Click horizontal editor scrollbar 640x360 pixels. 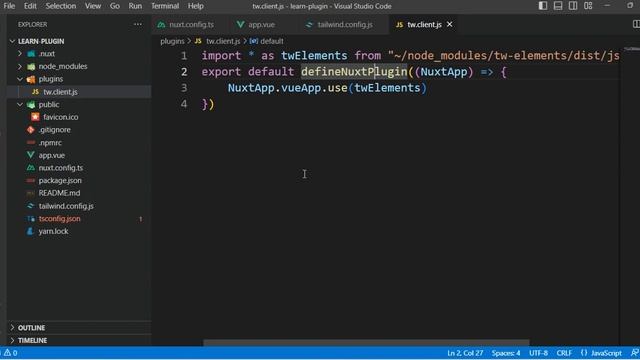click(x=366, y=343)
